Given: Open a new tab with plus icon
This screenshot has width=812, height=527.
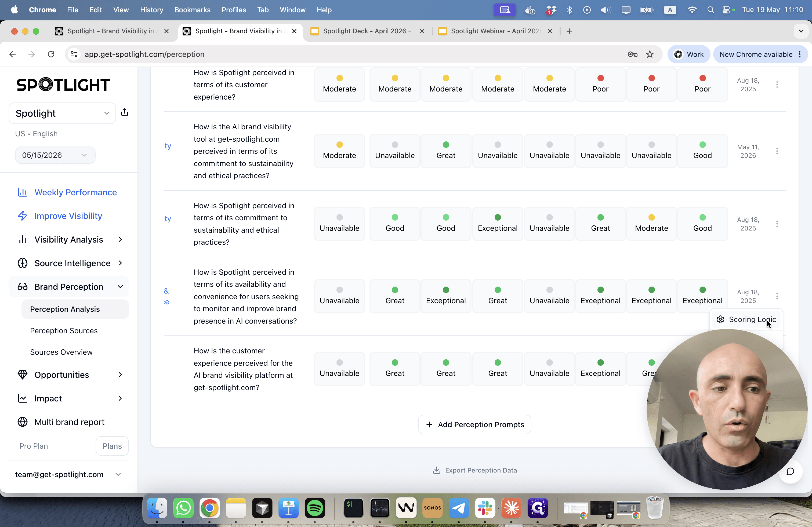Looking at the screenshot, I should (x=569, y=31).
